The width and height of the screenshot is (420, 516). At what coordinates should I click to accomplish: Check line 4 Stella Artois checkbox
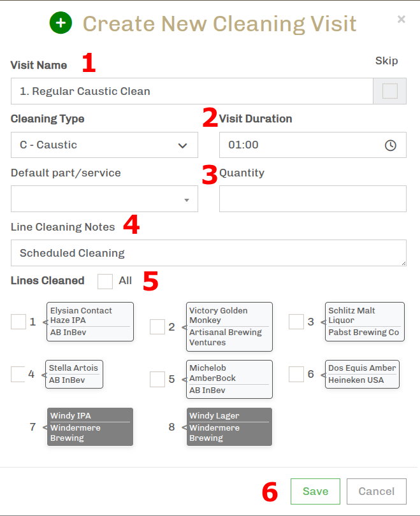(x=18, y=375)
